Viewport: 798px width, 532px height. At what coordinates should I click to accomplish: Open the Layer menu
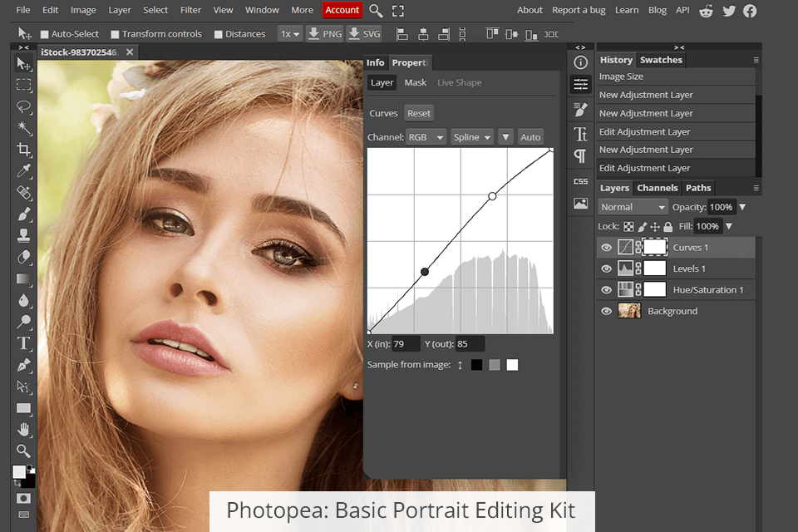[x=120, y=10]
